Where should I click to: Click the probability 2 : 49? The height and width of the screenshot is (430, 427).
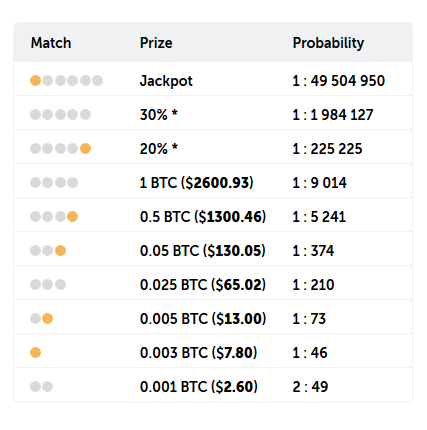310,387
